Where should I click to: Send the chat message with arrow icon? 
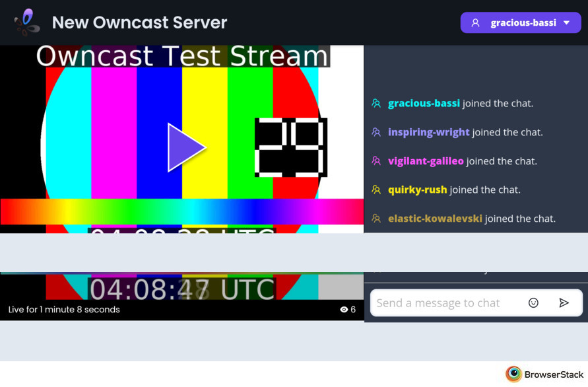(x=564, y=302)
